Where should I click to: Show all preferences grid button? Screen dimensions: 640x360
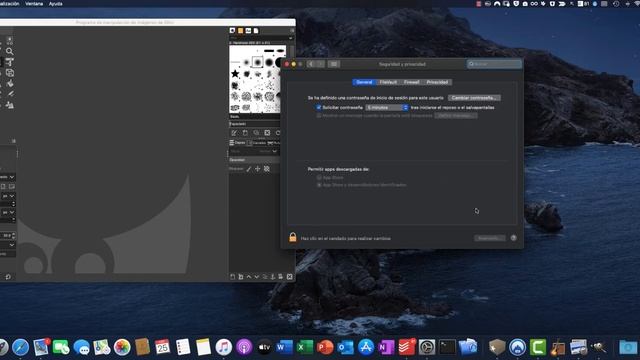334,64
